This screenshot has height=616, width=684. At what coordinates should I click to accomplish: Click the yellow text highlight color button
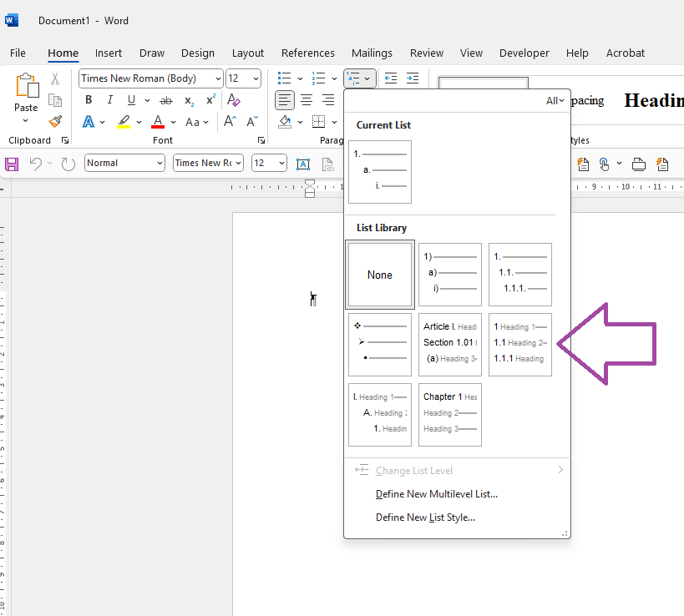[x=124, y=122]
